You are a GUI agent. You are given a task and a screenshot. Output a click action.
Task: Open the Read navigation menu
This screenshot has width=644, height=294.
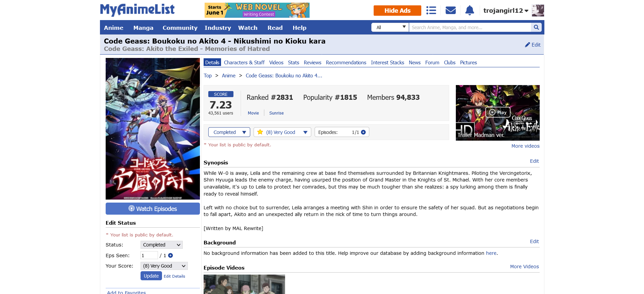(x=275, y=28)
